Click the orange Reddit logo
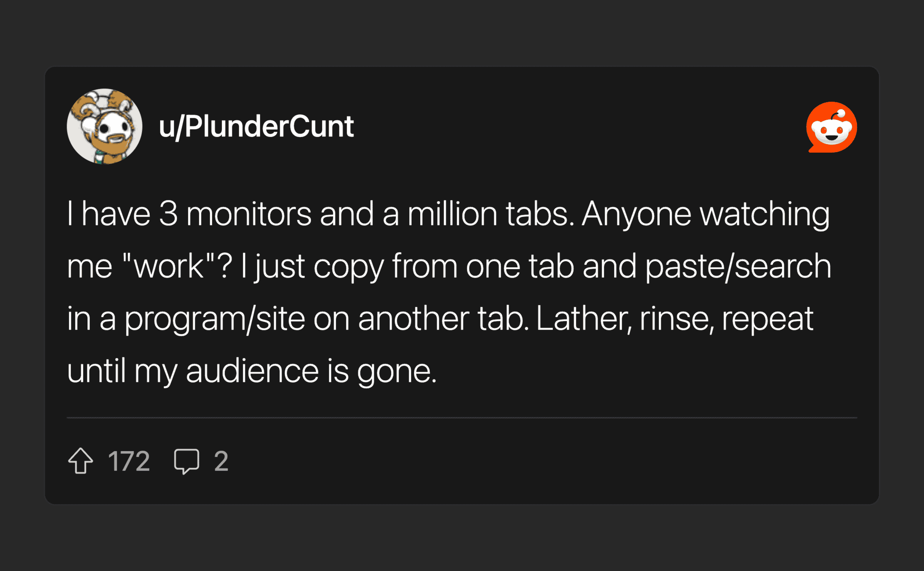The image size is (924, 571). 831,127
